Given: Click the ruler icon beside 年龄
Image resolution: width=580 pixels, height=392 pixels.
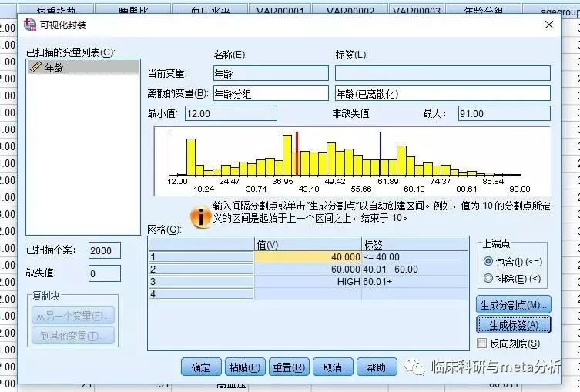Looking at the screenshot, I should [x=35, y=67].
